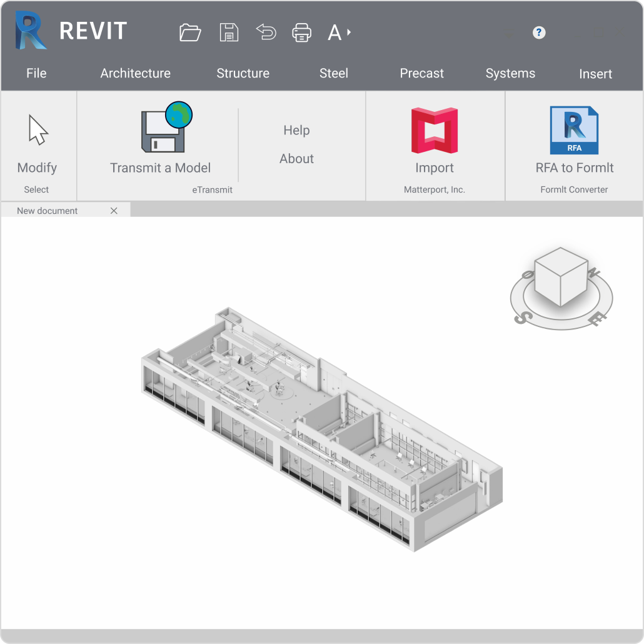Click the Help link in eTransmit panel
The width and height of the screenshot is (644, 644).
296,130
